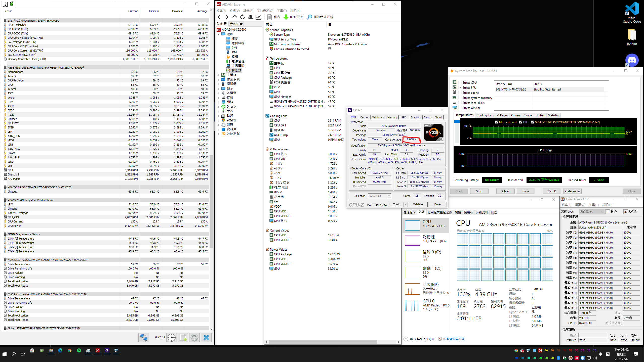Open 開啟資源監視器 link in Task Manager
Image resolution: width=644 pixels, height=362 pixels.
pyautogui.click(x=454, y=339)
